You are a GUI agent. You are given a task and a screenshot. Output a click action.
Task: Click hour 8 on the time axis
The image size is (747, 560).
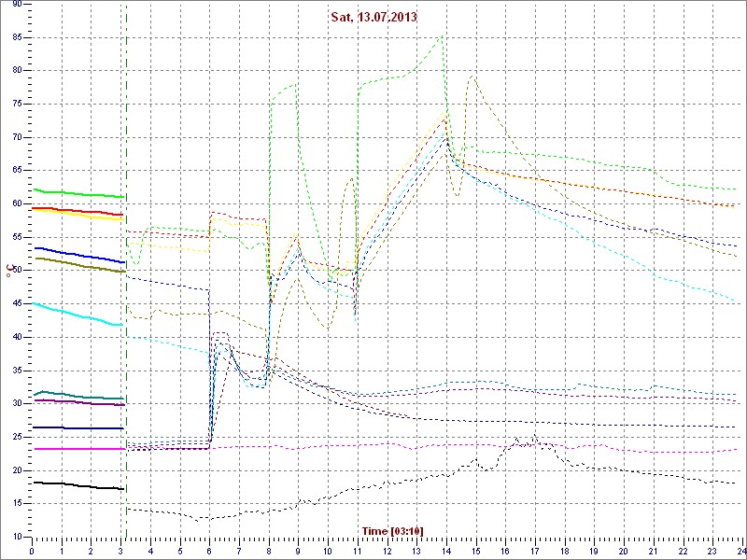coord(269,550)
